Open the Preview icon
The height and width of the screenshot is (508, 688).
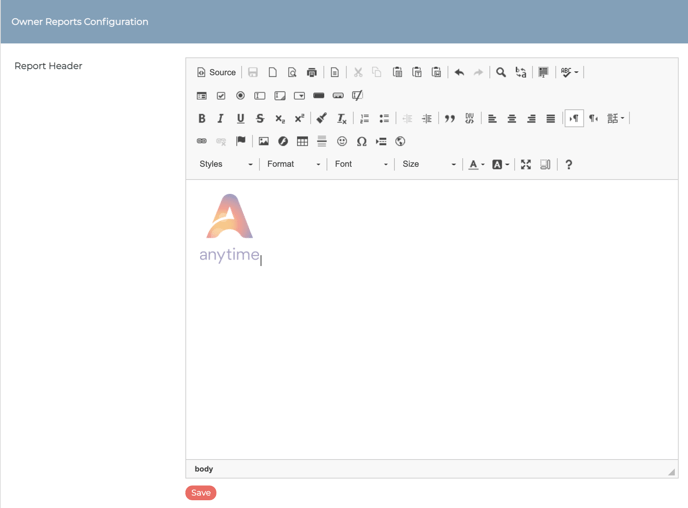click(292, 72)
